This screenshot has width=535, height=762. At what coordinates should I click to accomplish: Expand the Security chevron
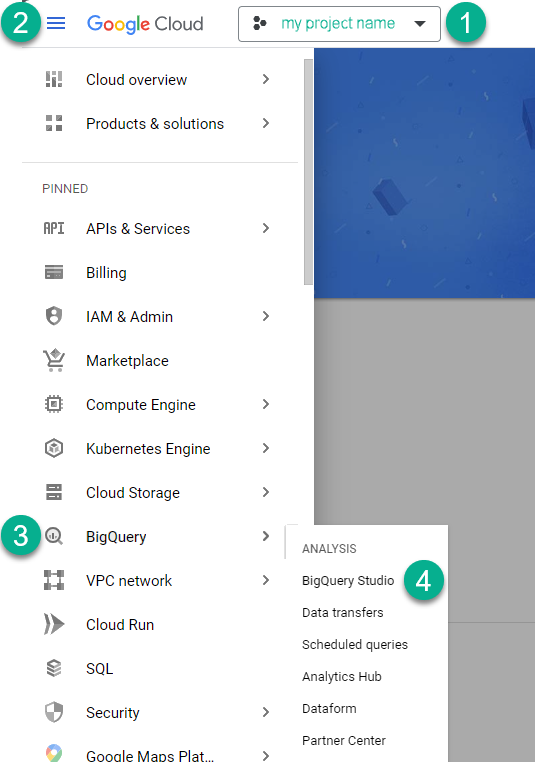pyautogui.click(x=266, y=712)
